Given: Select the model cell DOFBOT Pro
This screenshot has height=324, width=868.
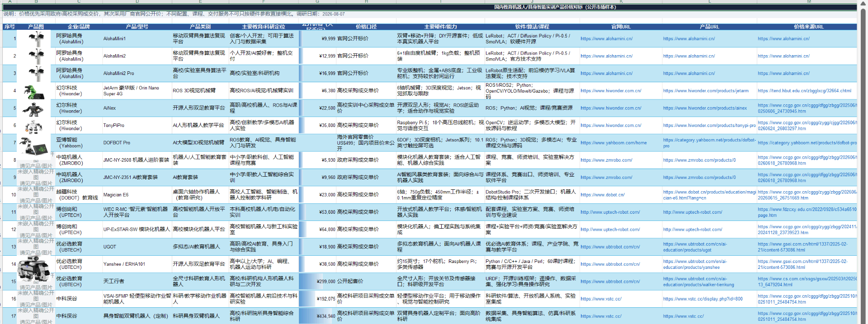Looking at the screenshot, I should pyautogui.click(x=137, y=143).
